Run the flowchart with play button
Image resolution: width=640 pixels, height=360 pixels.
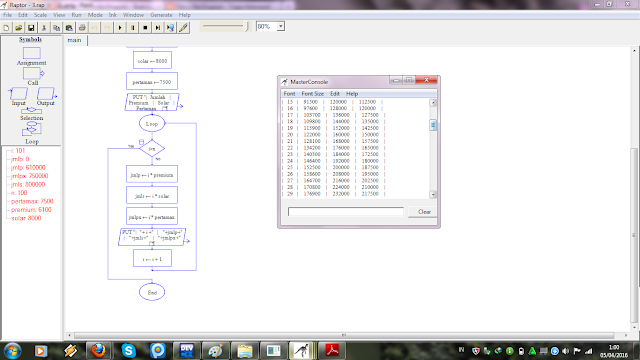pos(120,28)
